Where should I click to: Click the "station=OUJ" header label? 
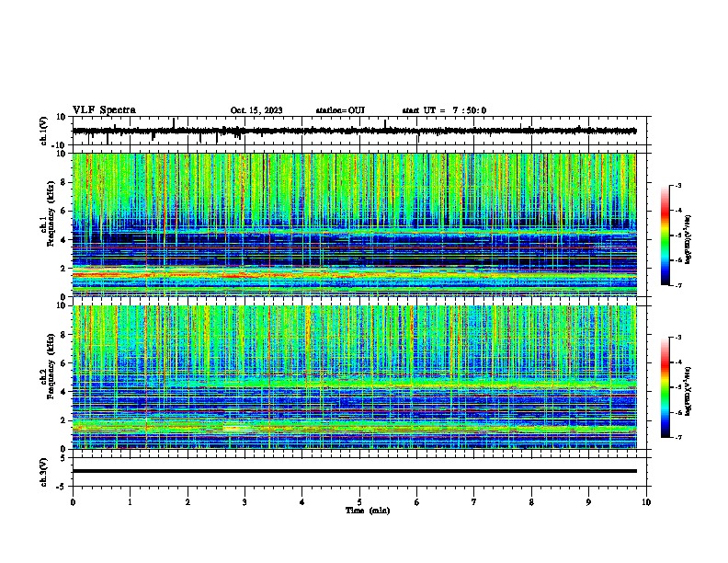(x=340, y=110)
